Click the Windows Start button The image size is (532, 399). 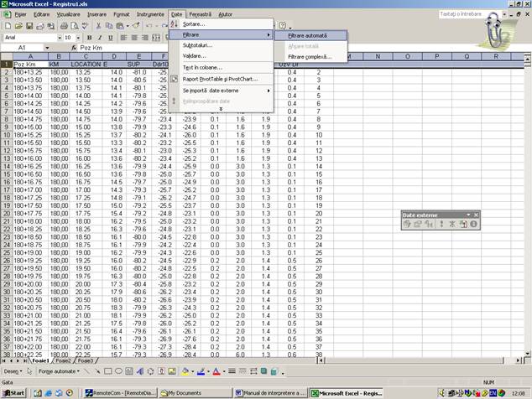[13, 392]
